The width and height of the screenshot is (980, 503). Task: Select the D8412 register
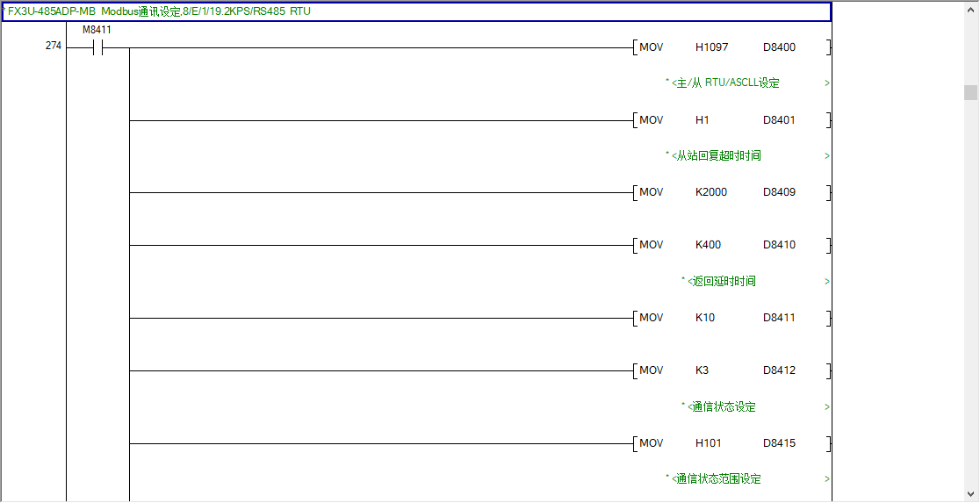point(779,370)
